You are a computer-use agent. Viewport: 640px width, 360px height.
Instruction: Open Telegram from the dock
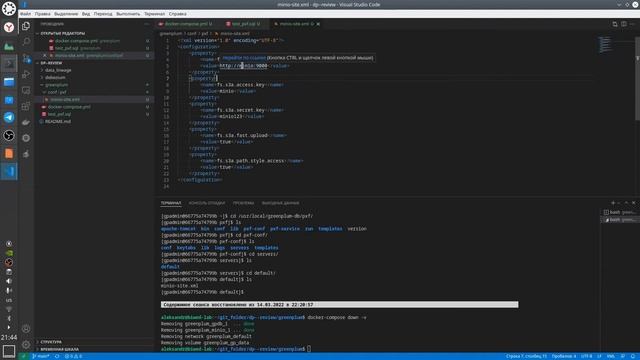pyautogui.click(x=9, y=118)
